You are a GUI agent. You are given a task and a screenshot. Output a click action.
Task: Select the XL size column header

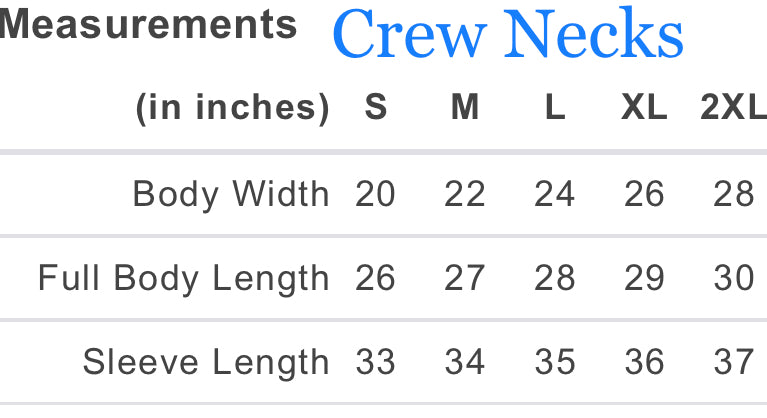[x=644, y=108]
